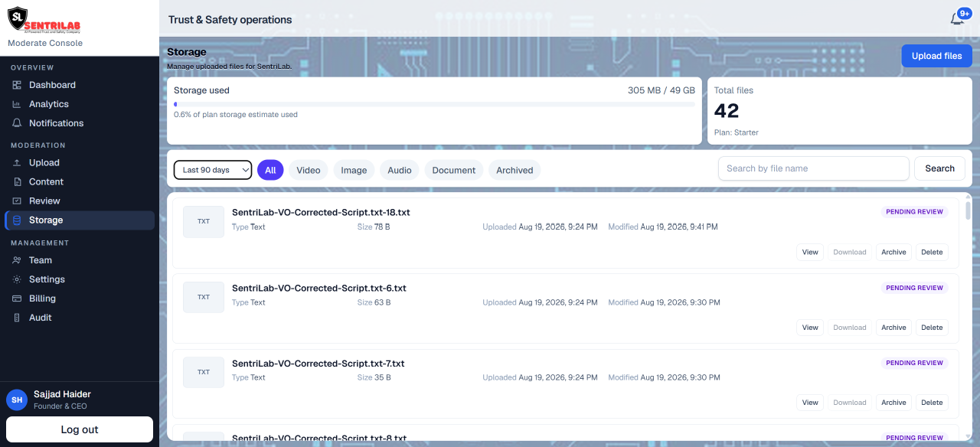Archive the Script.txt-7.txt file
980x447 pixels.
pos(893,403)
